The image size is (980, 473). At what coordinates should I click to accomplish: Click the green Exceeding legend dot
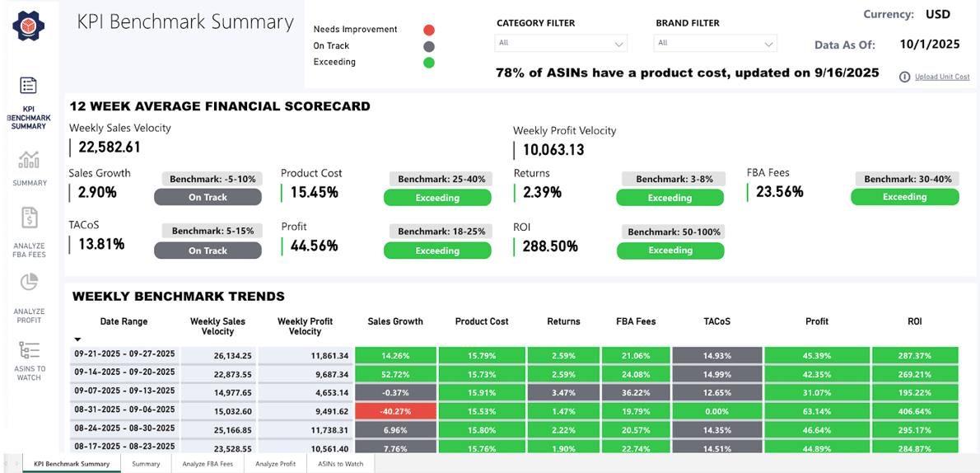click(x=428, y=63)
